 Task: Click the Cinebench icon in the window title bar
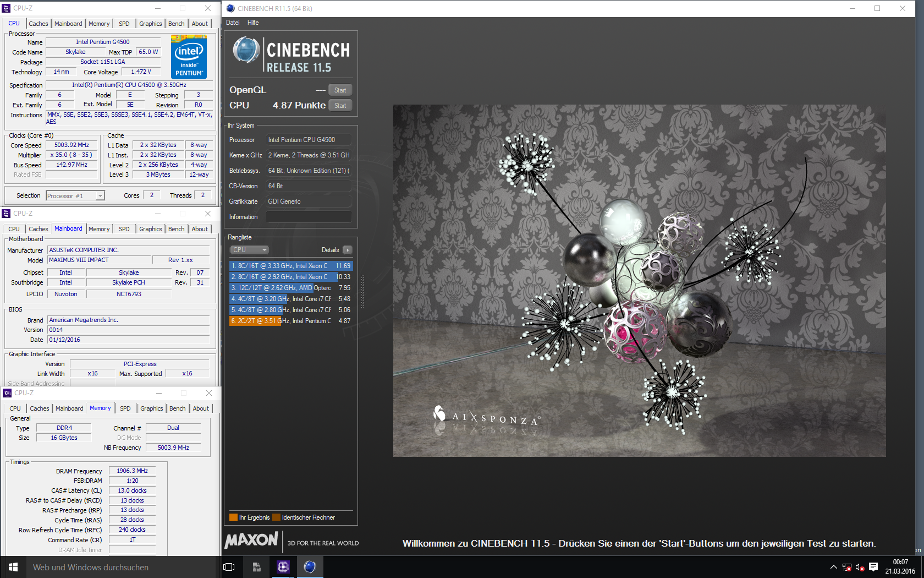230,8
